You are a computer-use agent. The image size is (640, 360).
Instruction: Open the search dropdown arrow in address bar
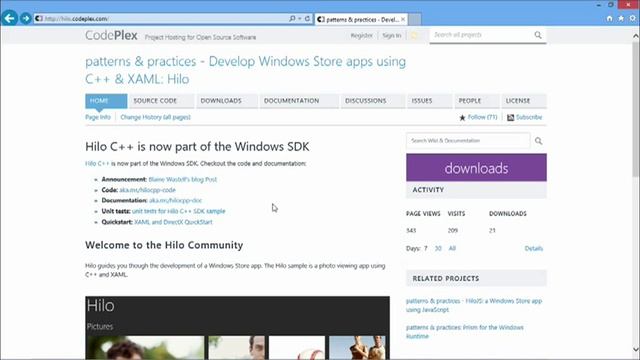300,19
